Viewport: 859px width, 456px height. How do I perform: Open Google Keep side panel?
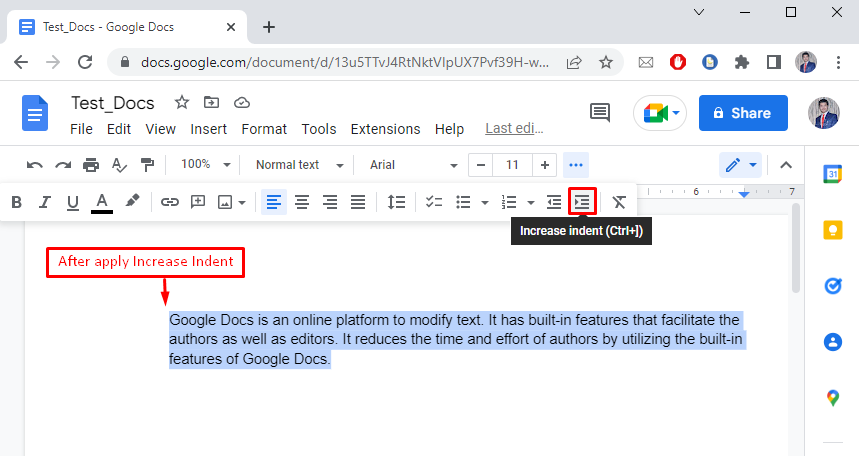coord(833,229)
